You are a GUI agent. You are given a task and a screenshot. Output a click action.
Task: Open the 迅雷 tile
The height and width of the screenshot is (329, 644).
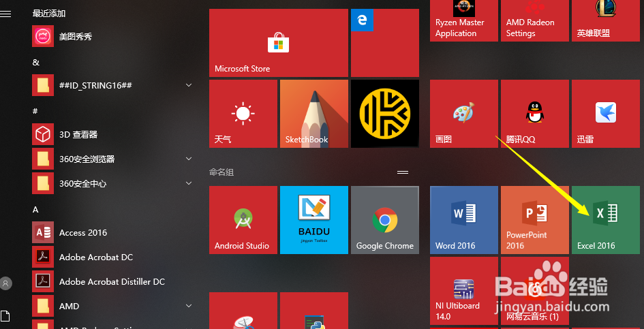606,114
